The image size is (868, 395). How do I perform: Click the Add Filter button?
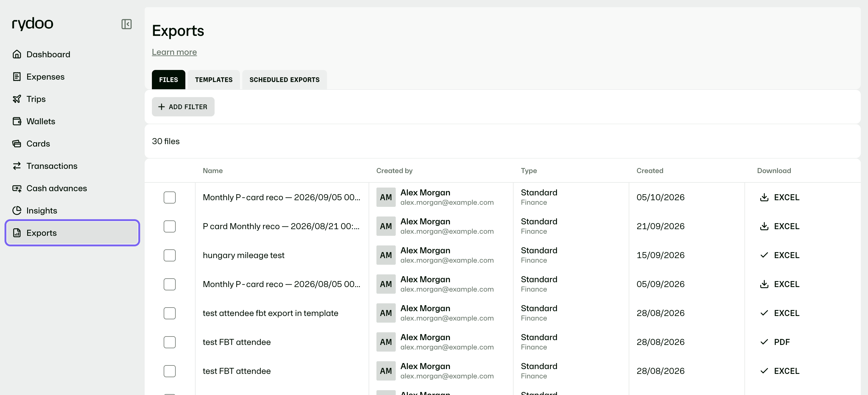[183, 106]
